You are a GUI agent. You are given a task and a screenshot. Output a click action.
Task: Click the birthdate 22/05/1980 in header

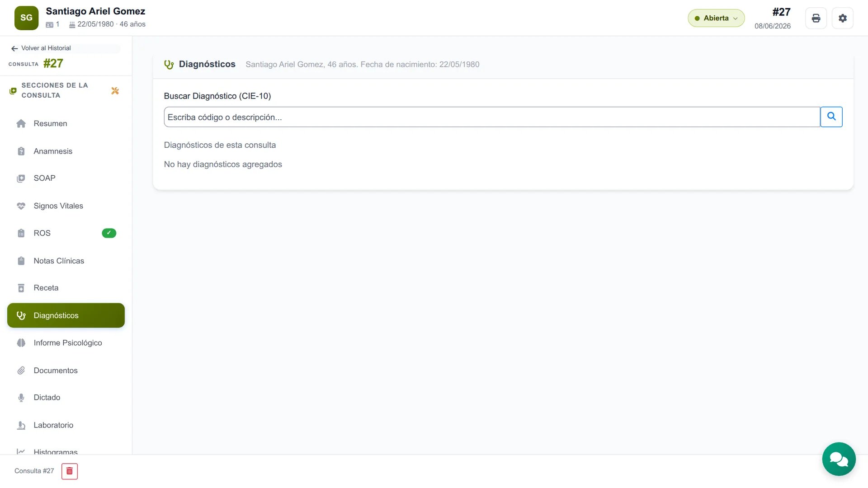(95, 24)
